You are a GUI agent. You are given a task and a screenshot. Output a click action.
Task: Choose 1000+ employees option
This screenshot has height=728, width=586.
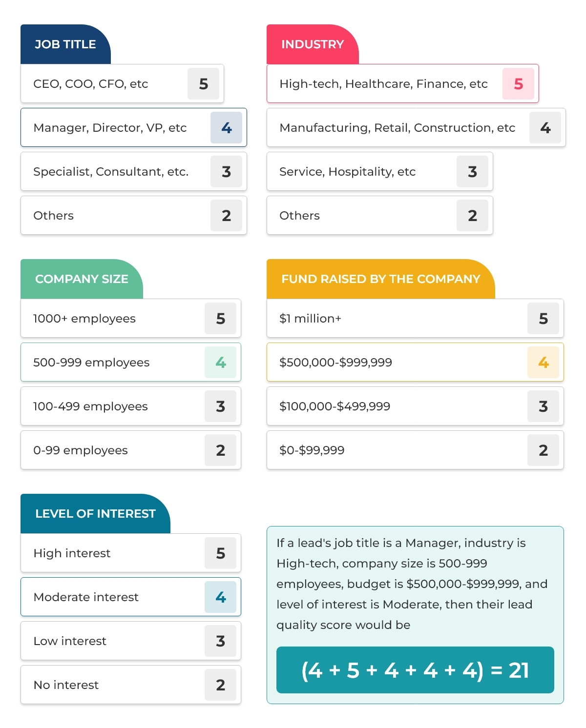pyautogui.click(x=131, y=318)
